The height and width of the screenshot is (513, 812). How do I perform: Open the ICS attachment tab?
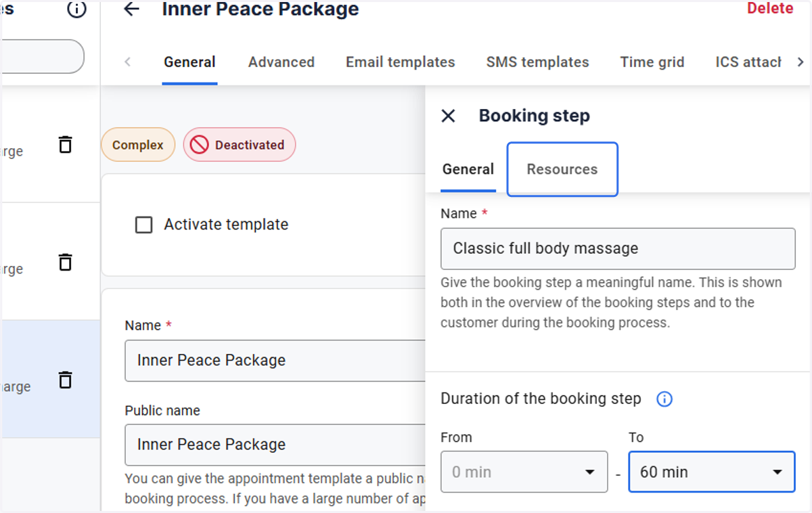[x=748, y=62]
